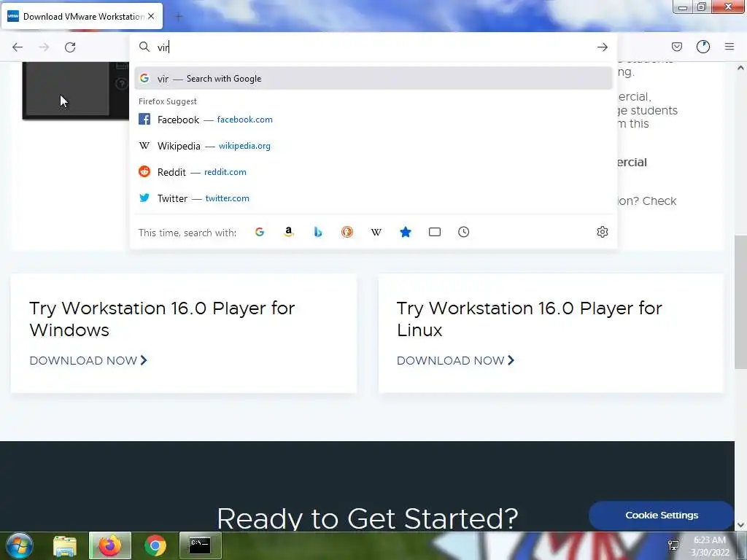747x560 pixels.
Task: Search open tabs with the tabs icon
Action: [435, 232]
